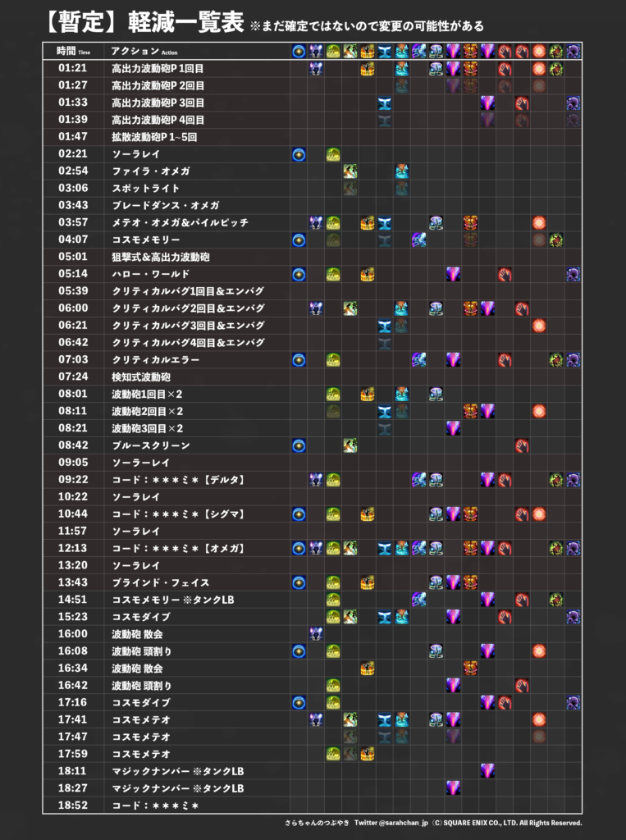This screenshot has width=626, height=840.
Task: Click the blue wings icon in the 04:07 row
Action: [x=418, y=240]
